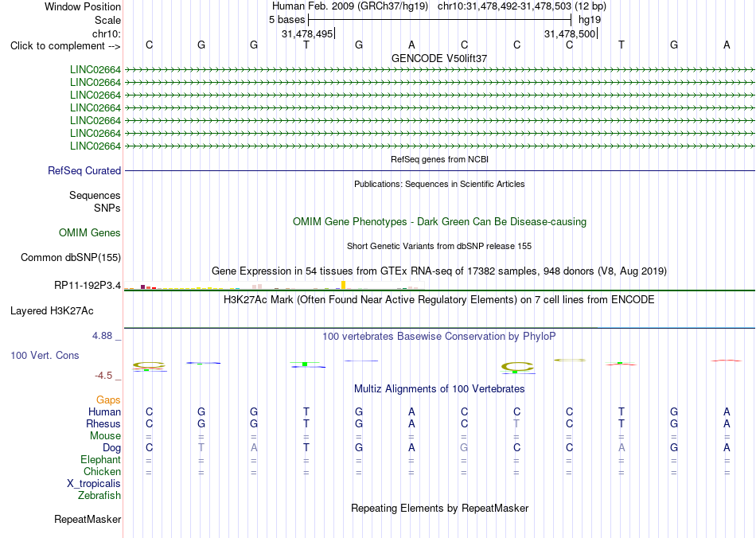Click 'Human Feb. 2009 (GRCh37/hg19)' assembly text

pyautogui.click(x=350, y=6)
